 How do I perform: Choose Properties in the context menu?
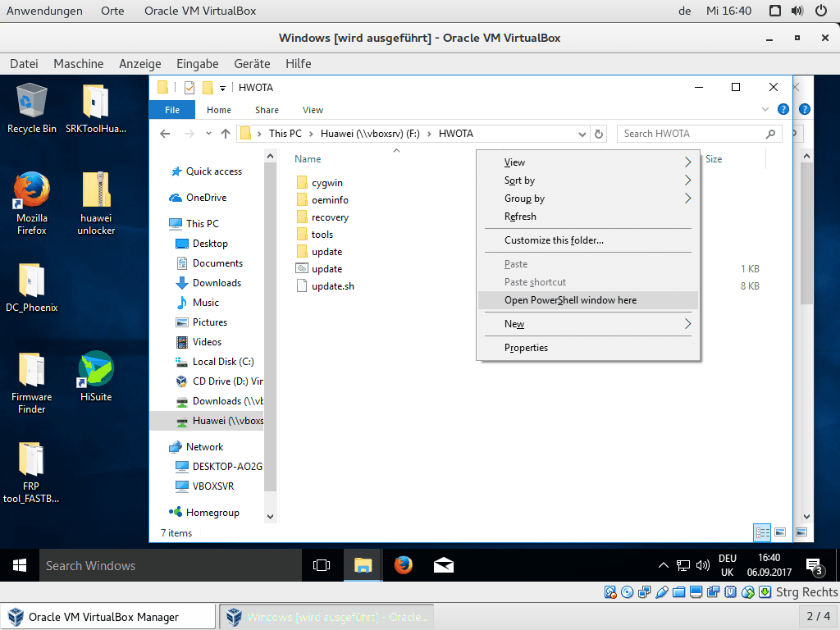(x=587, y=348)
